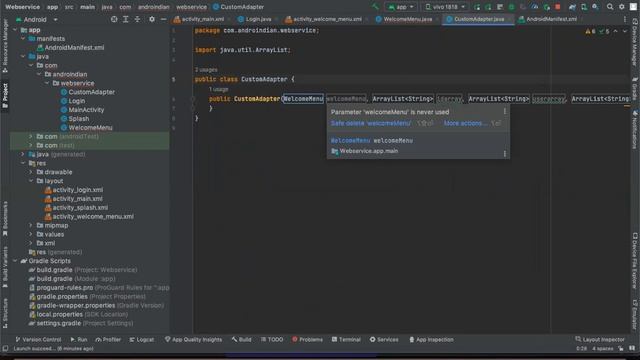
Task: Click the '2 usages' code hint
Action: (x=206, y=70)
